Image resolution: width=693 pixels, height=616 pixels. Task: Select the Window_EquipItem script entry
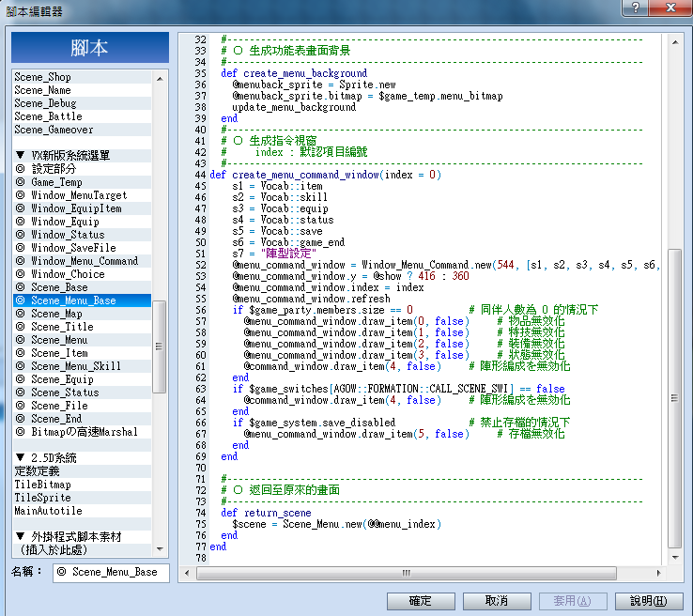[x=83, y=208]
